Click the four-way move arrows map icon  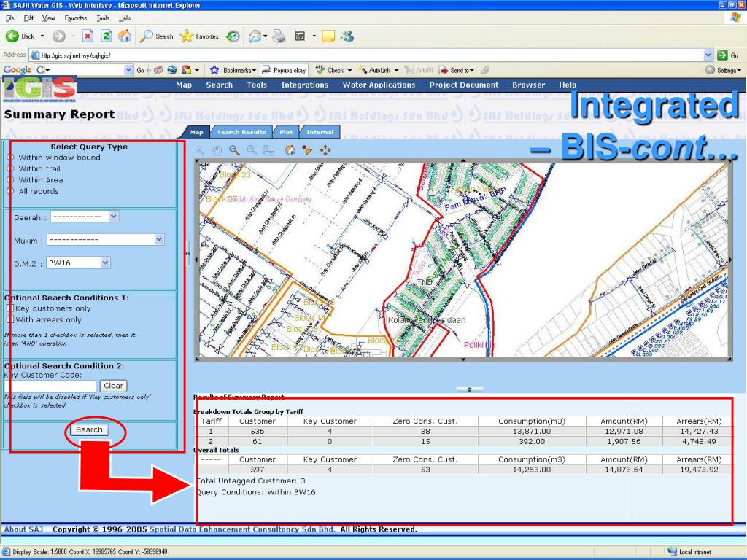[325, 150]
